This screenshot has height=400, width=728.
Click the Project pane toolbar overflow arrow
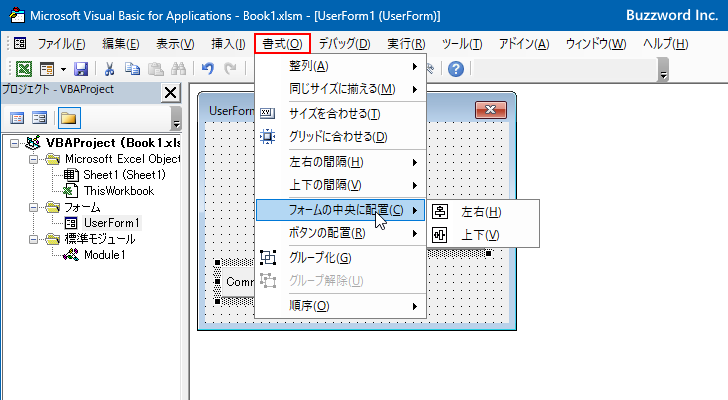pyautogui.click(x=176, y=118)
